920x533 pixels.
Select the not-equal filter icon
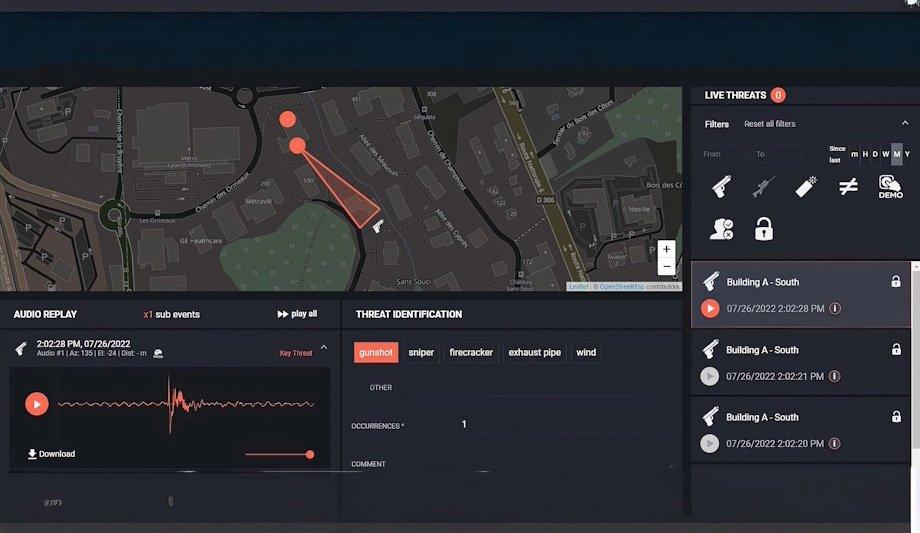848,187
